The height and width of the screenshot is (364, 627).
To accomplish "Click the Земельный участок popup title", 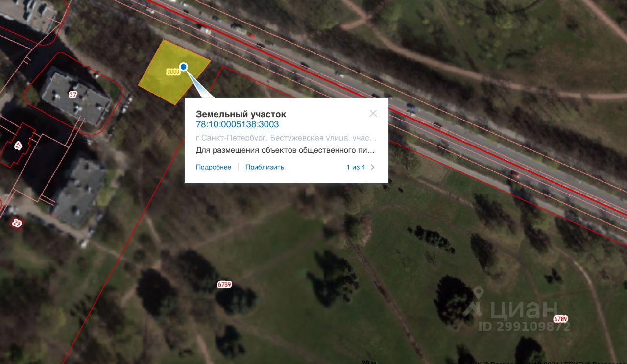I will point(241,114).
